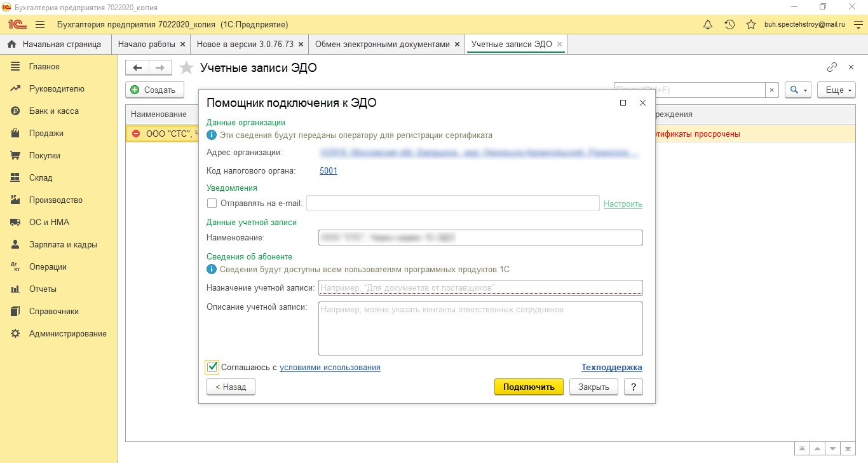Click the yellow 1C logo in the top panel

(17, 25)
